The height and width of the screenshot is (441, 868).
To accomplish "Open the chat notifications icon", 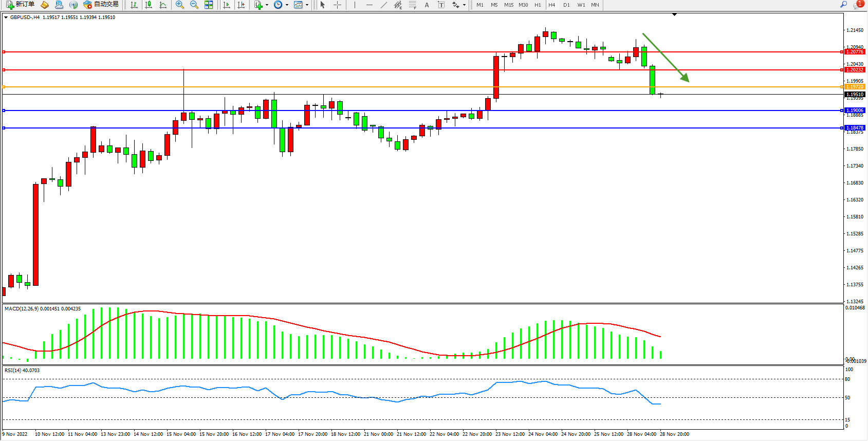I will pyautogui.click(x=857, y=5).
